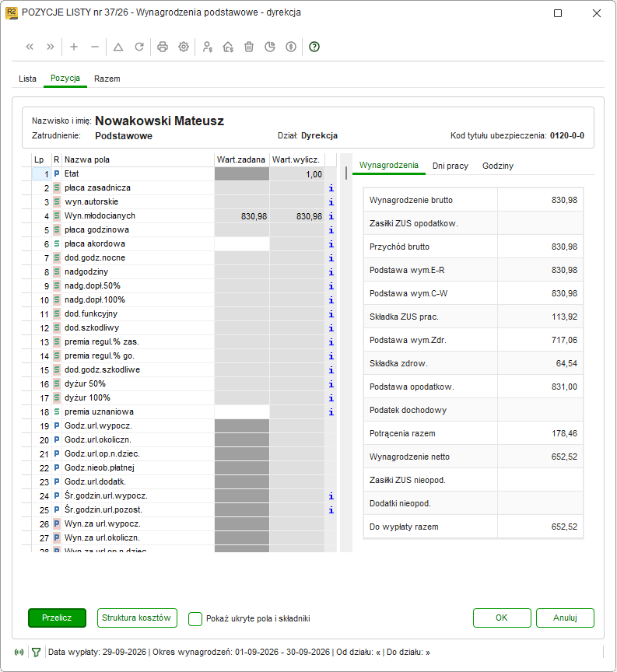The image size is (617, 672).
Task: Click the 'Nazwa pola' column header
Action: tap(138, 160)
